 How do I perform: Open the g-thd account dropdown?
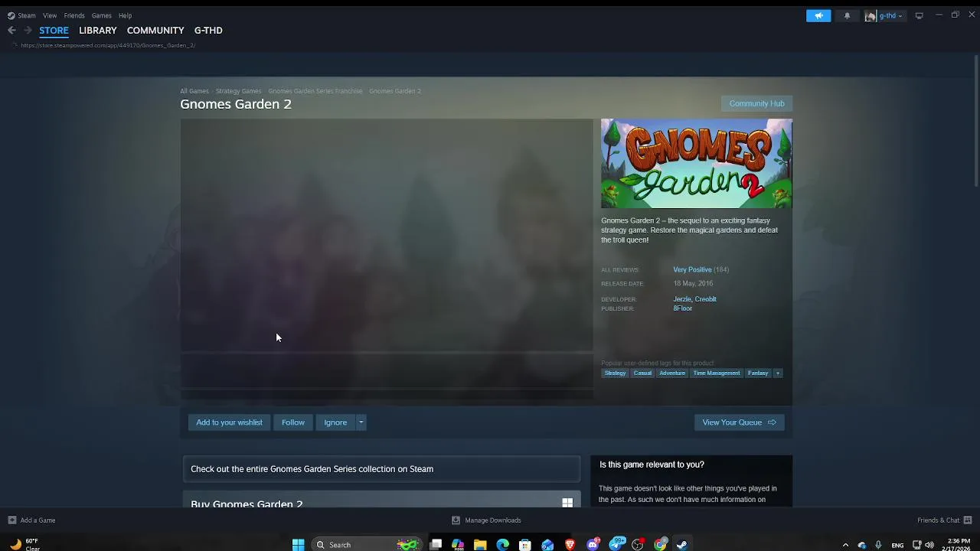coord(885,15)
